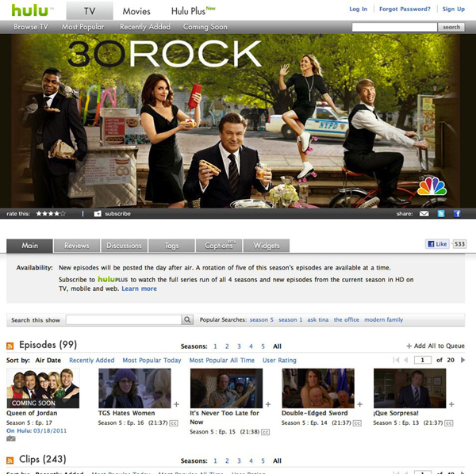
Task: Click the subscribe icon below the banner
Action: pos(98,214)
